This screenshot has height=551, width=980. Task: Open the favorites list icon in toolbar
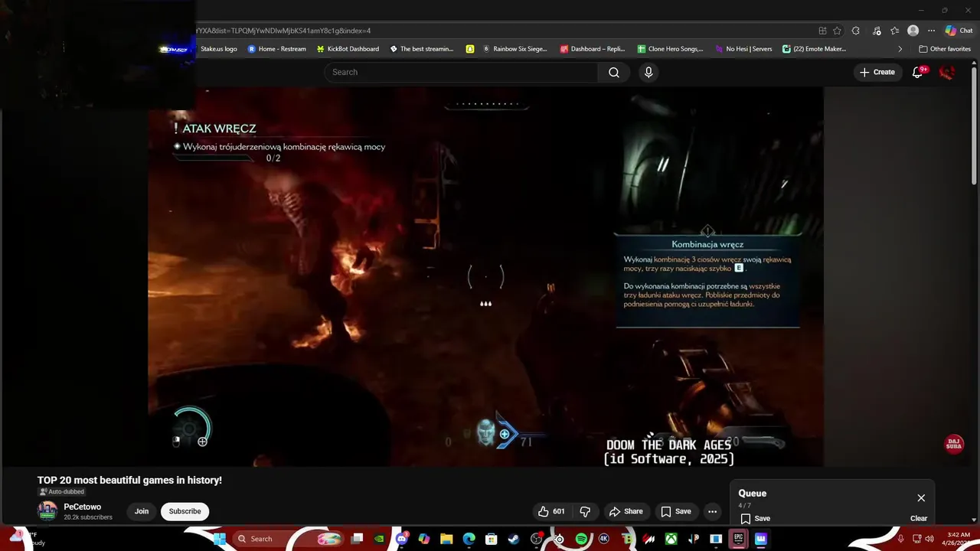[894, 31]
